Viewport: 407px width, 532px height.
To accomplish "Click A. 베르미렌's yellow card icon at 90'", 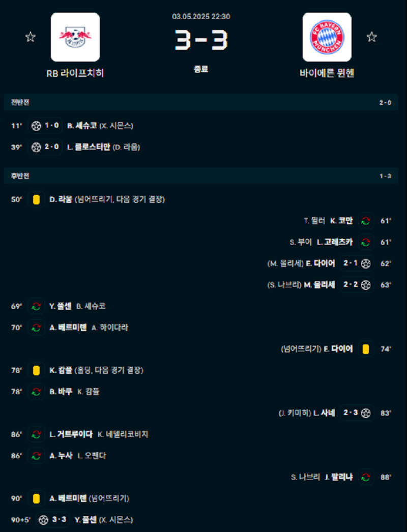I will (36, 498).
